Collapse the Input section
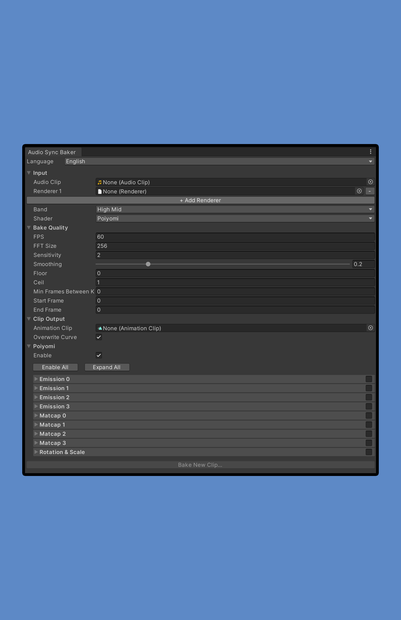401x620 pixels. pos(29,173)
